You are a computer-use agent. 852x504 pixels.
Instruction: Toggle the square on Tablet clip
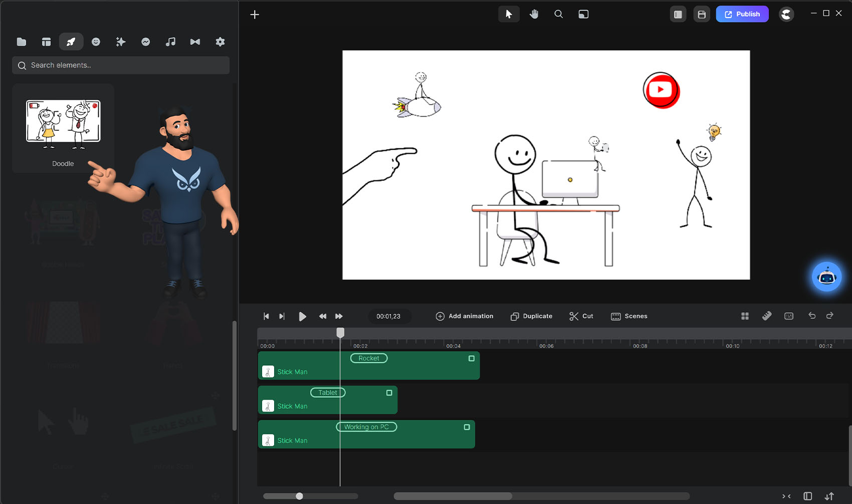(389, 393)
